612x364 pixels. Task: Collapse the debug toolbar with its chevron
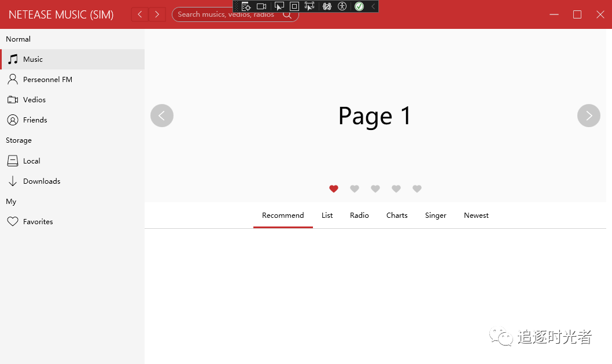click(373, 6)
